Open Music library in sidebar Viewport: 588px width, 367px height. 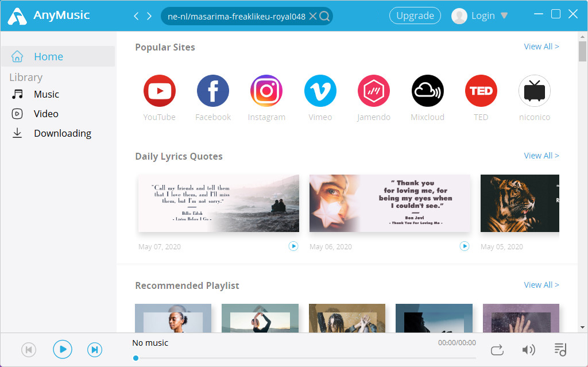tap(47, 94)
